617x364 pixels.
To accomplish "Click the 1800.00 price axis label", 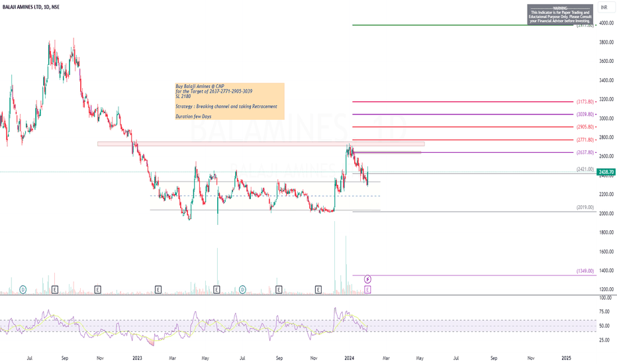I will pos(606,232).
